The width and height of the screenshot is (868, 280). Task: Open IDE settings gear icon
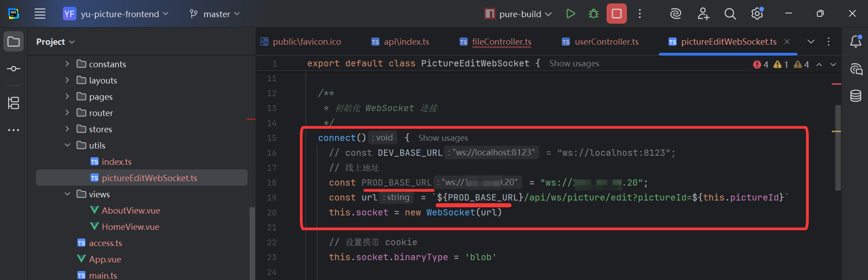point(757,14)
